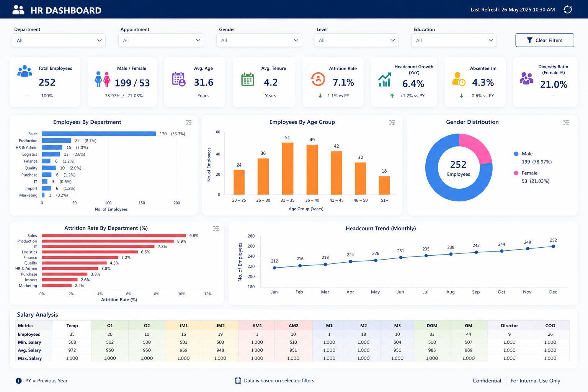The height and width of the screenshot is (392, 588).
Task: Click the Jan data point on headcount trend
Action: pos(274,268)
